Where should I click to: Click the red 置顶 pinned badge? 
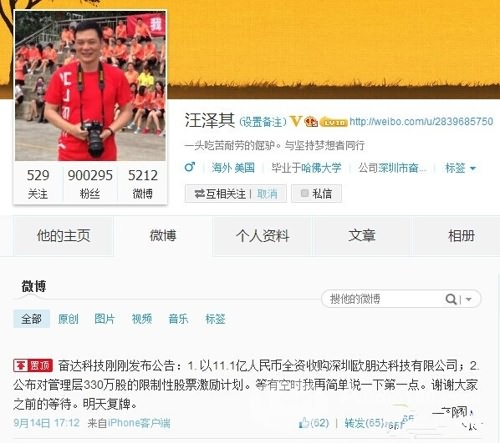(33, 366)
